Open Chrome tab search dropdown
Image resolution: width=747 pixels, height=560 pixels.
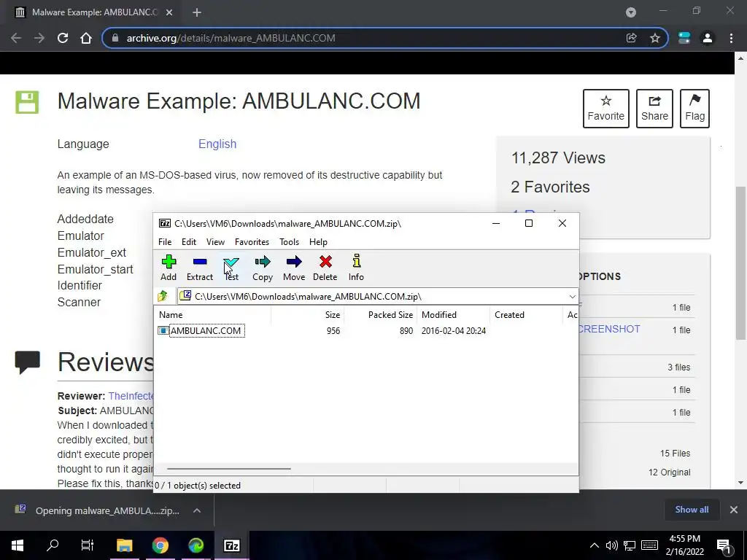[x=631, y=12]
